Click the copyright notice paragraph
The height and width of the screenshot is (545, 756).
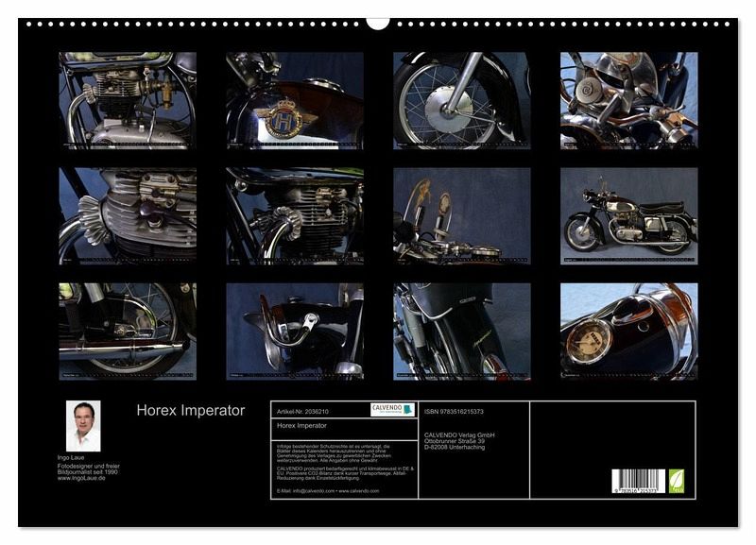pyautogui.click(x=334, y=454)
